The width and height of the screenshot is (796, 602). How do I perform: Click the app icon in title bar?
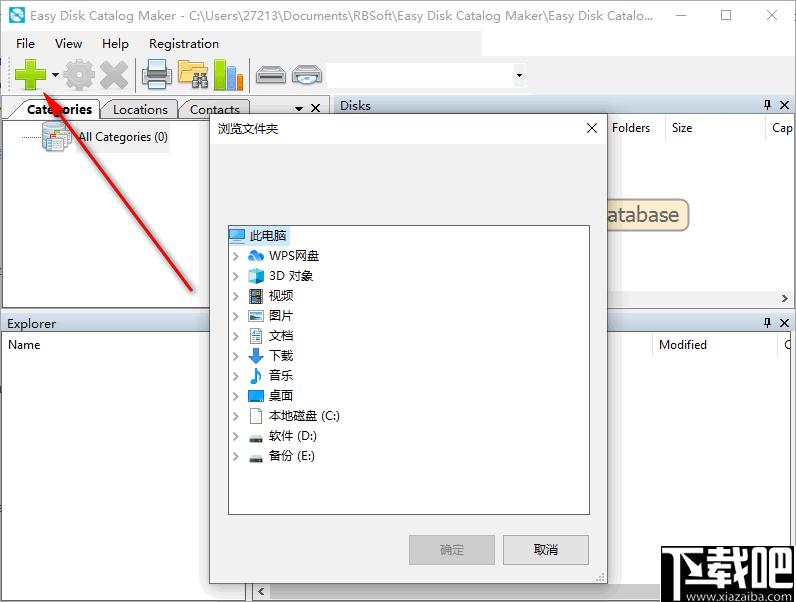point(17,16)
